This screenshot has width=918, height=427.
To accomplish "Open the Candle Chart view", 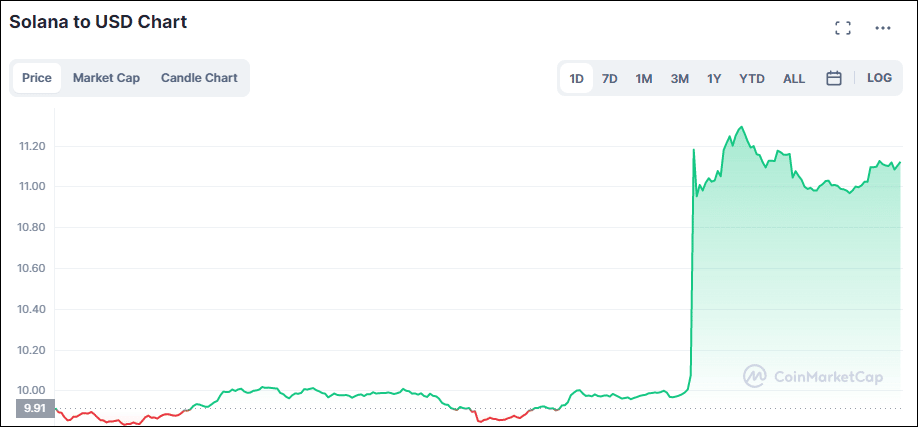I will click(x=199, y=78).
